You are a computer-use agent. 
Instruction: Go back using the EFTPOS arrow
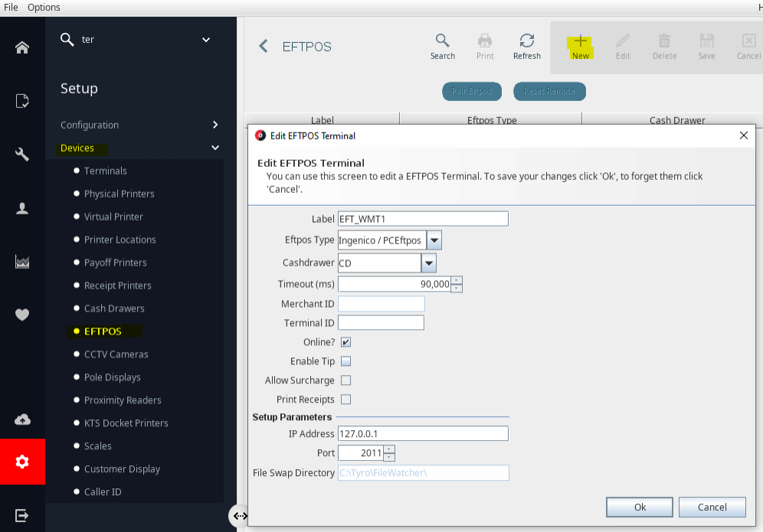point(264,46)
